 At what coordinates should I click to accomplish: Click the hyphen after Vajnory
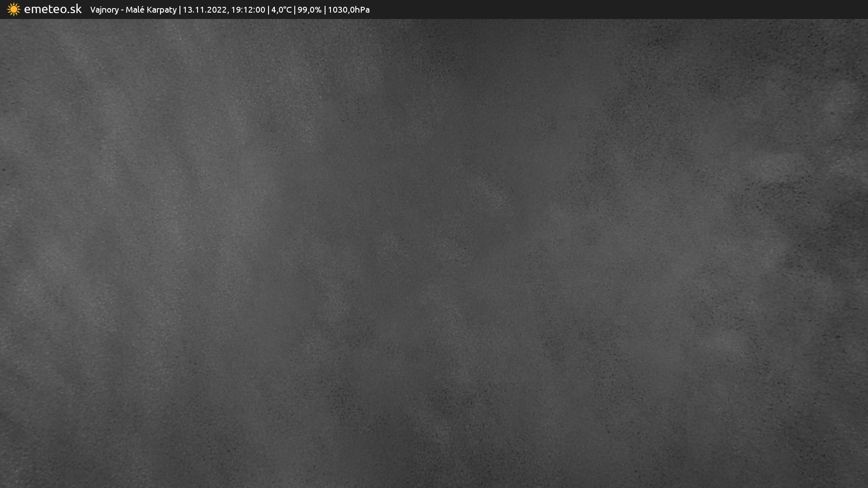[x=122, y=10]
